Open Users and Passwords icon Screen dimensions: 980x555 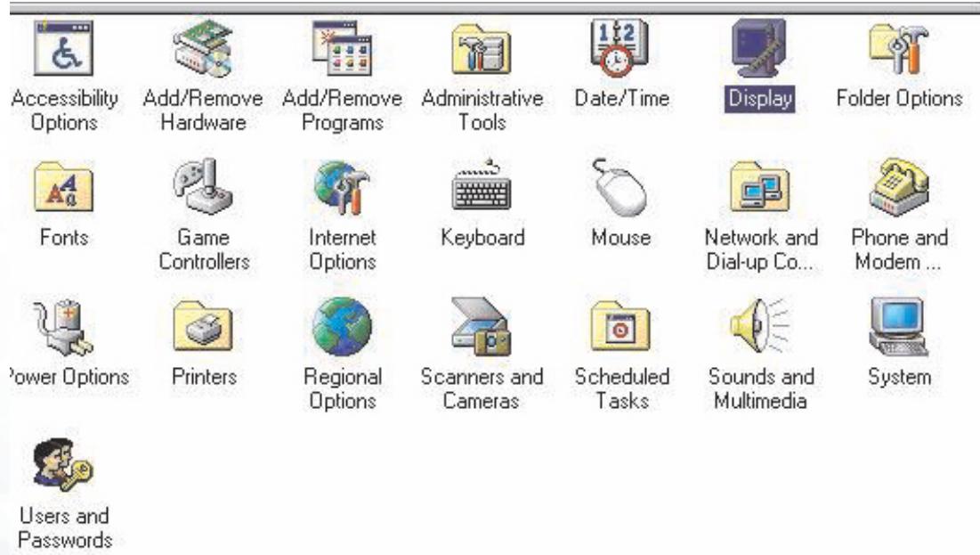coord(63,466)
